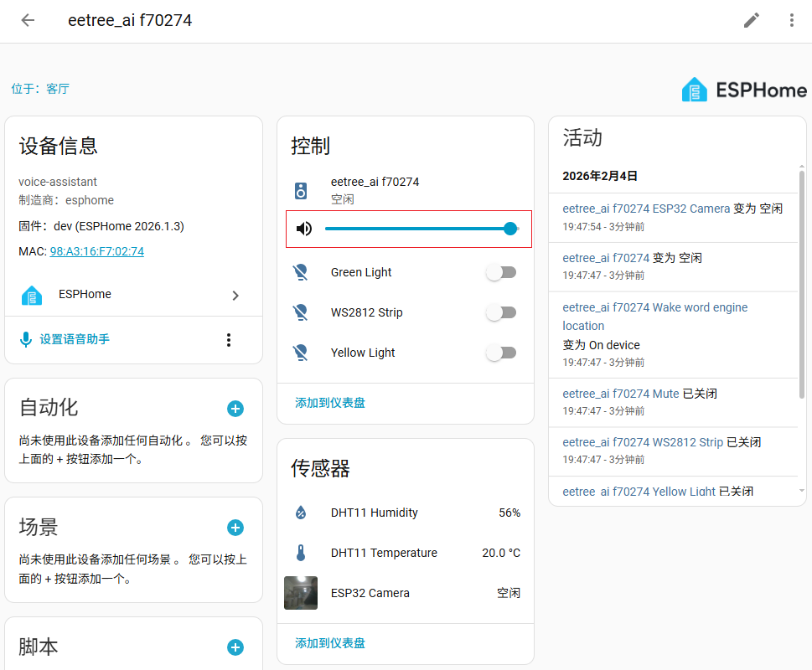Toggle the Green Light switch

pos(501,272)
